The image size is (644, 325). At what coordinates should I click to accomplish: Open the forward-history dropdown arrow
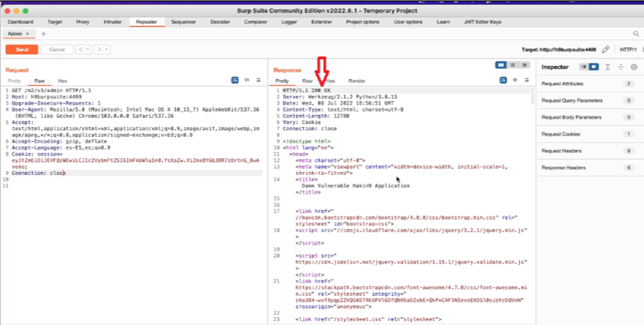pos(106,50)
